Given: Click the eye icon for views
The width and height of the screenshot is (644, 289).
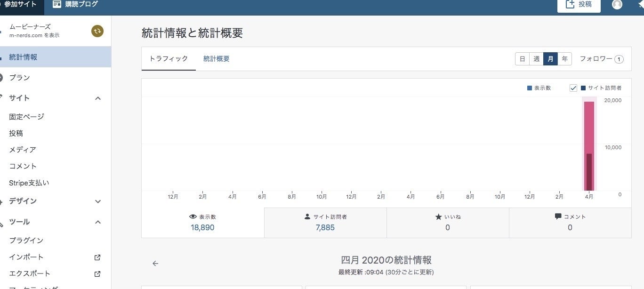Looking at the screenshot, I should 193,217.
